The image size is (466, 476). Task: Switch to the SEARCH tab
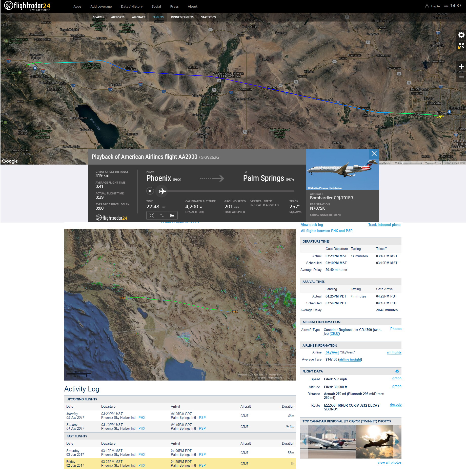[x=98, y=17]
